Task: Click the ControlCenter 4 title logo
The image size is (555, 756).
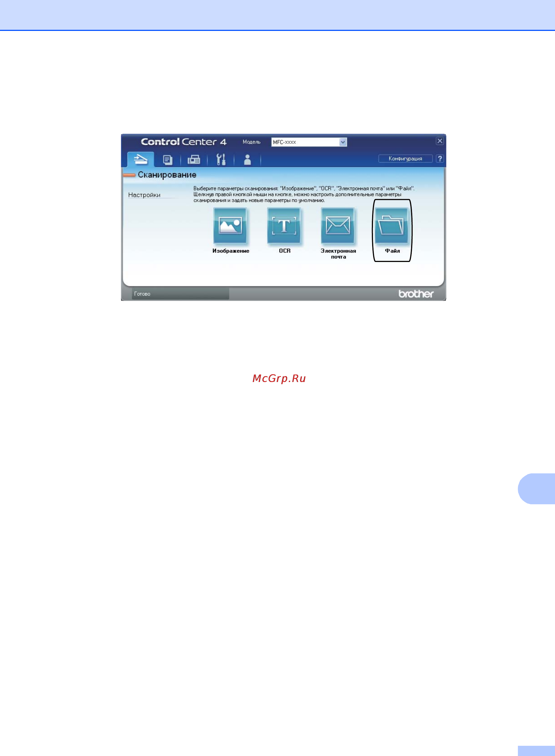Action: (x=184, y=142)
